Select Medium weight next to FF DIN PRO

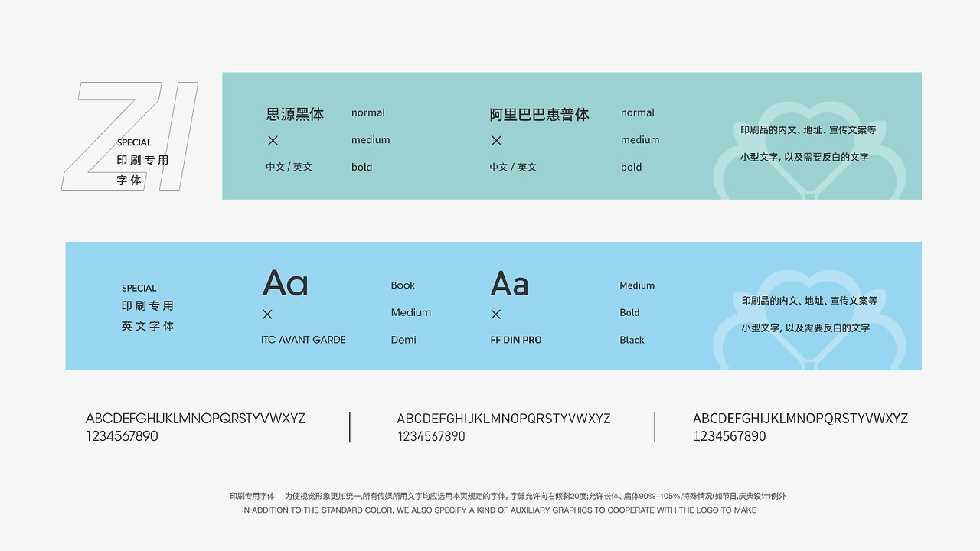(637, 285)
